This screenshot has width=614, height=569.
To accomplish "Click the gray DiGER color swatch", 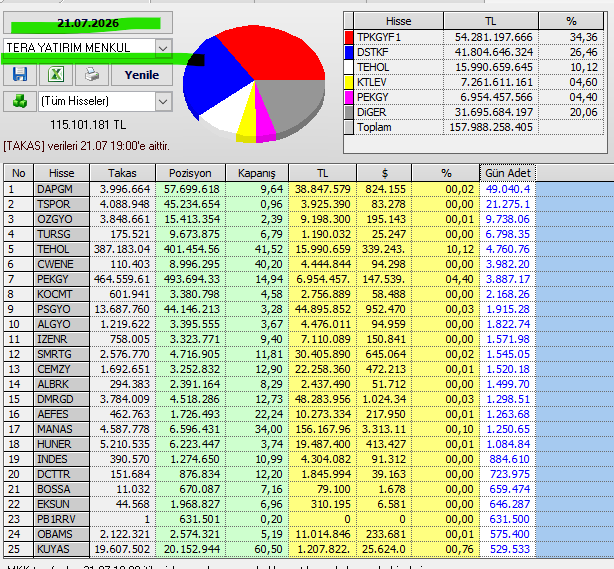I will pyautogui.click(x=349, y=112).
